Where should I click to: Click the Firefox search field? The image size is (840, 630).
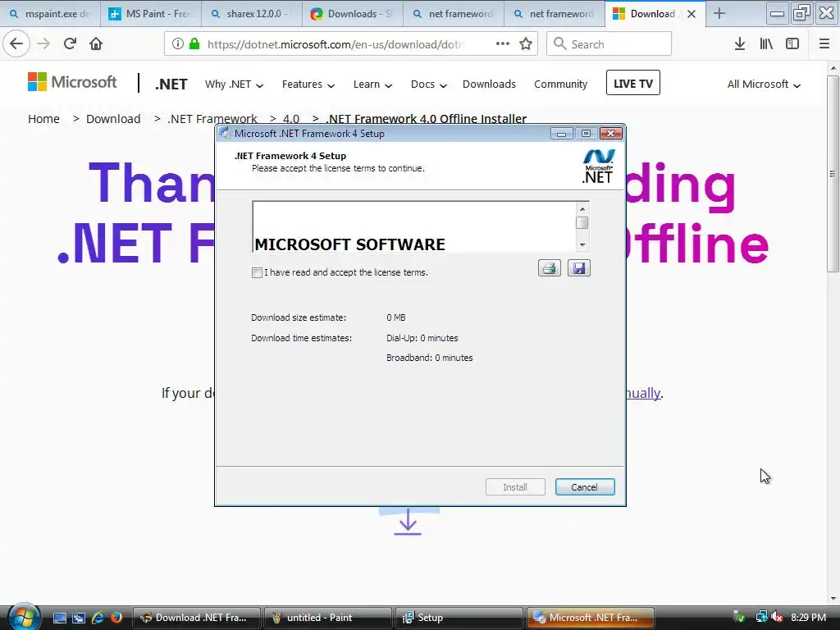(609, 44)
